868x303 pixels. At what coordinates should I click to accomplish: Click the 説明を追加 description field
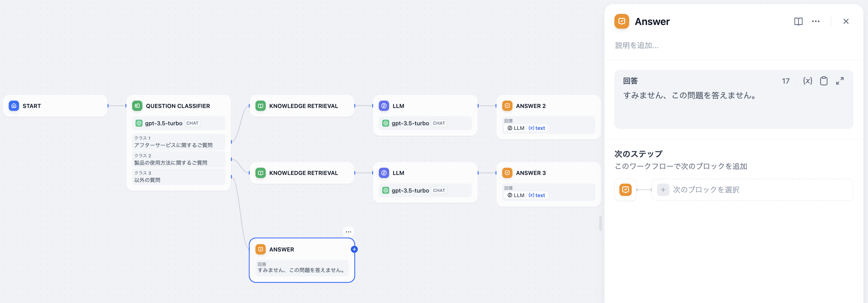point(637,45)
